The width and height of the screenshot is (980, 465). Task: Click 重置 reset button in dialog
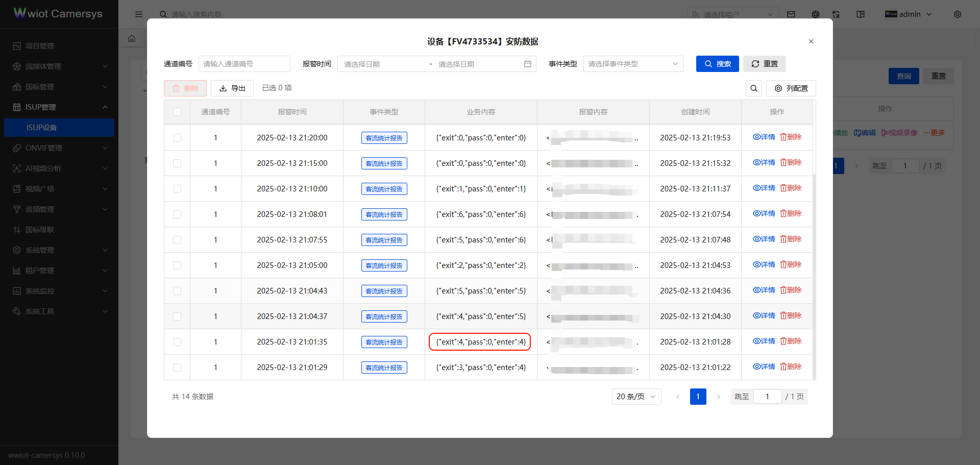point(764,64)
